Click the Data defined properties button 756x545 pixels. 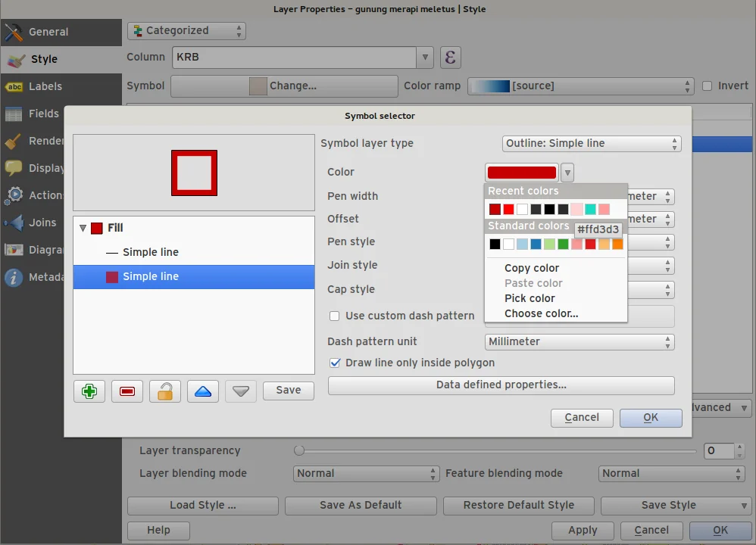[501, 385]
